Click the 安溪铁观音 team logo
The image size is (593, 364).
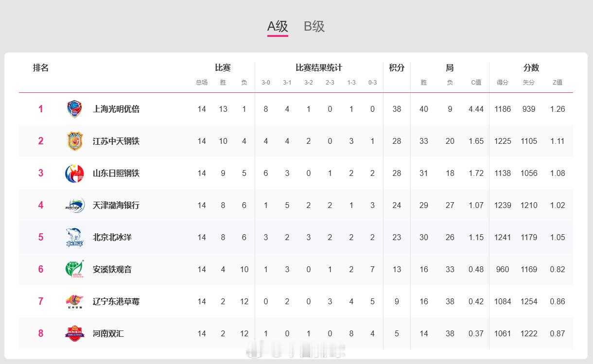tap(74, 269)
